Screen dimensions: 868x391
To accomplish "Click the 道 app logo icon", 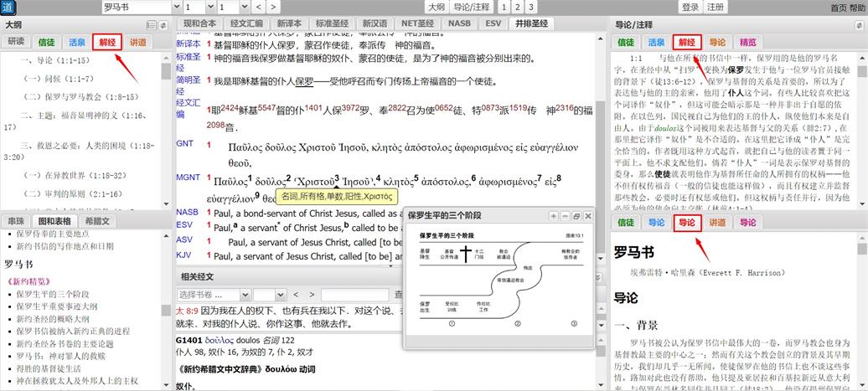I will (8, 8).
